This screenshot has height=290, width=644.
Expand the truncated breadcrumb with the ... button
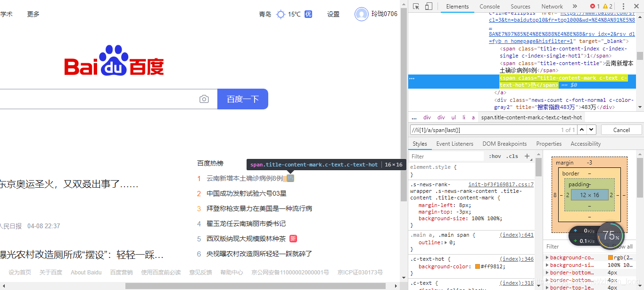(414, 117)
